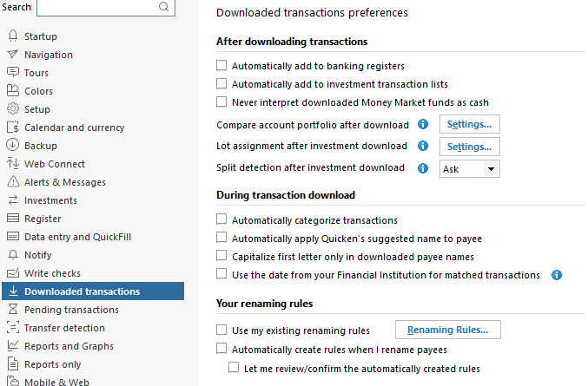Click the Pending transactions hourglass icon
The height and width of the screenshot is (386, 588).
(x=12, y=310)
